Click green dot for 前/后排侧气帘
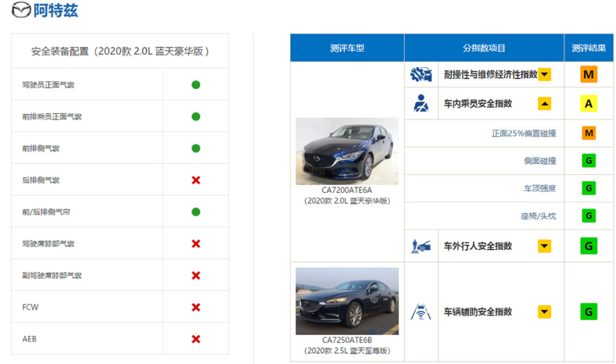 point(196,212)
